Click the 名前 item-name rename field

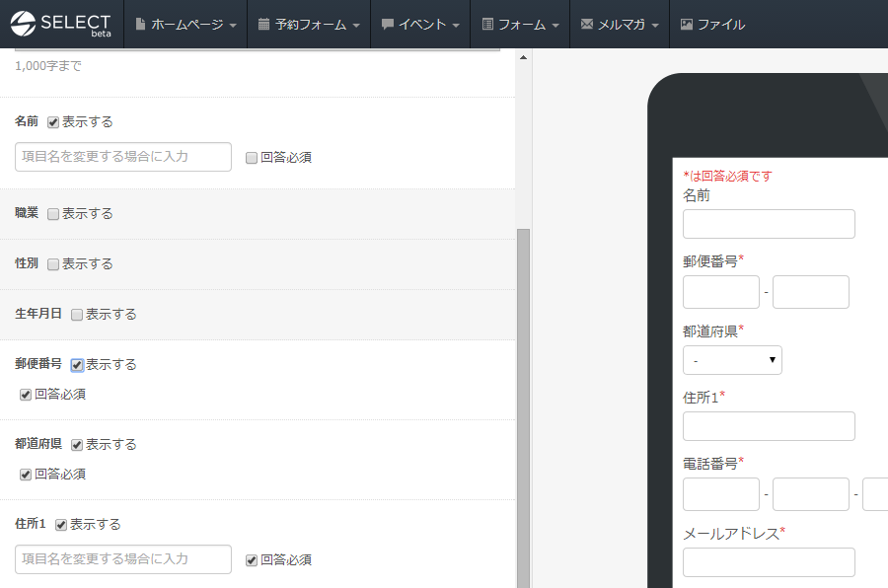[x=123, y=157]
